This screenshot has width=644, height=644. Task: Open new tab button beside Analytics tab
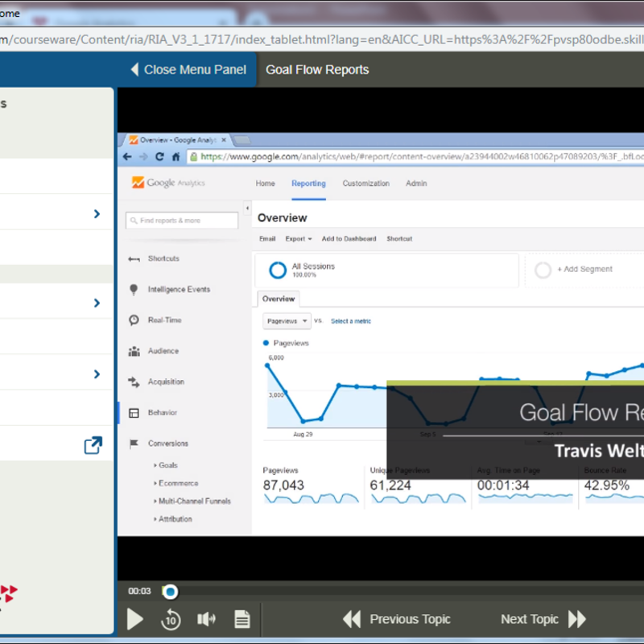[x=242, y=140]
